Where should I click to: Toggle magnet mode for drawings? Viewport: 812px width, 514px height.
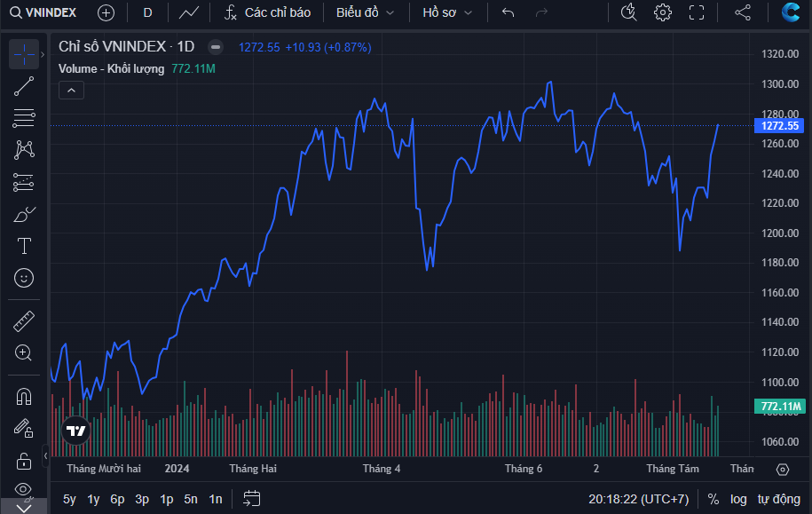[24, 397]
